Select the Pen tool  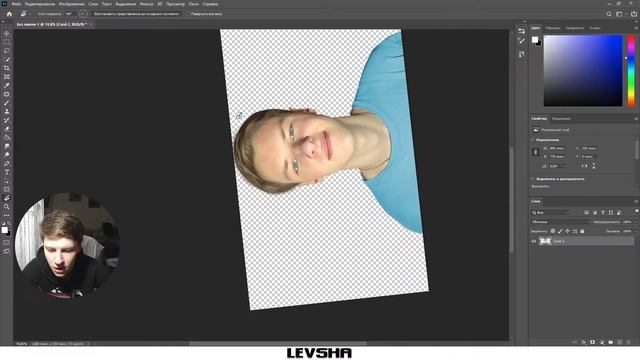pos(7,164)
